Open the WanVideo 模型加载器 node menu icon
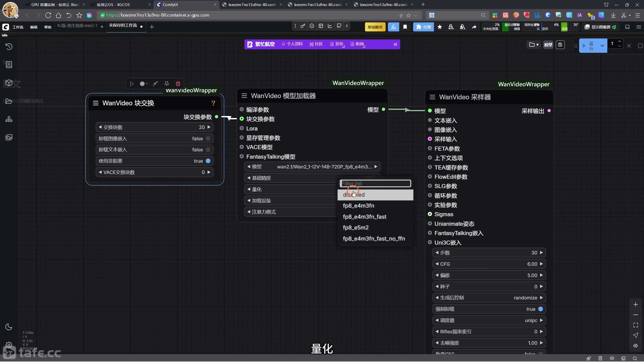Image resolution: width=644 pixels, height=362 pixels. [x=244, y=96]
